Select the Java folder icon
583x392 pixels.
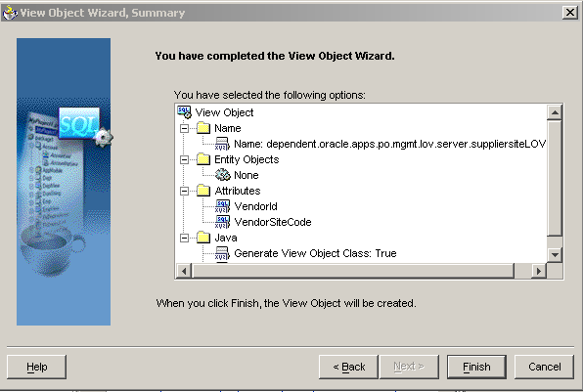203,238
